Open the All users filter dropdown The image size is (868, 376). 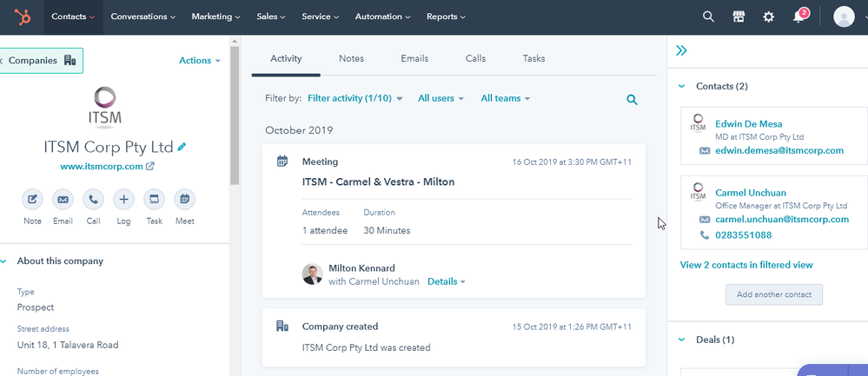pyautogui.click(x=441, y=98)
